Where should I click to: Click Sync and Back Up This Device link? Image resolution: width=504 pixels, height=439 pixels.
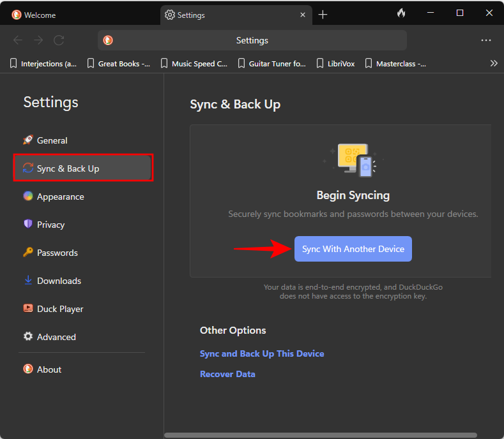point(262,353)
